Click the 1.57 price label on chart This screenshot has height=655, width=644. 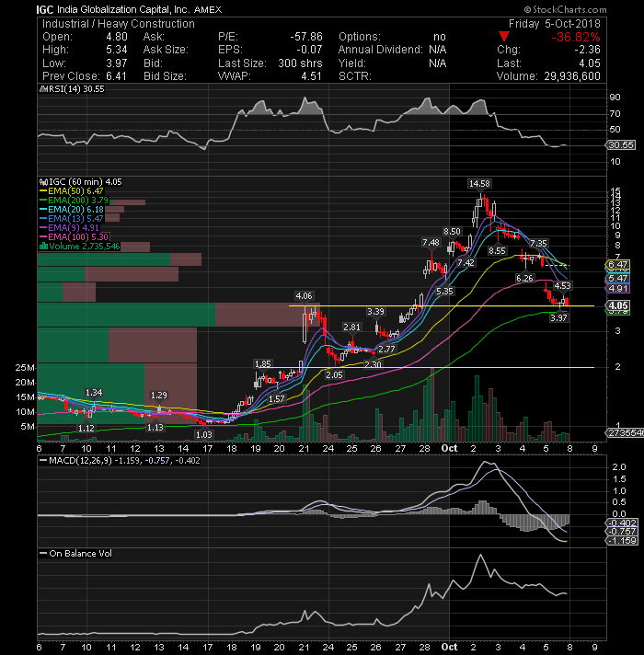click(276, 399)
